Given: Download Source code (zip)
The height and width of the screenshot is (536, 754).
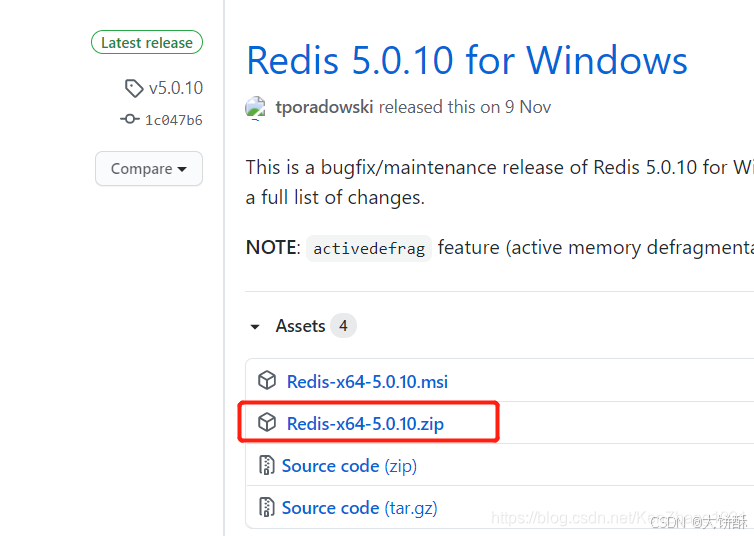Looking at the screenshot, I should click(x=349, y=466).
